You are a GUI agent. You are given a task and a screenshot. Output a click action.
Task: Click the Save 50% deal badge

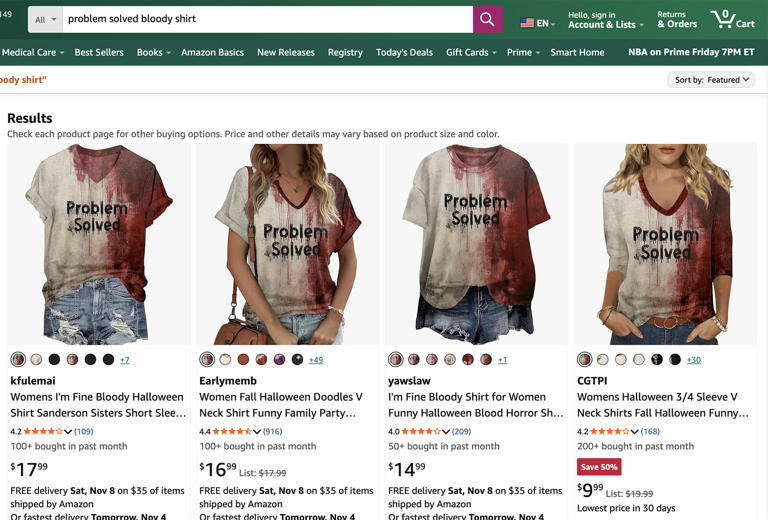point(599,467)
